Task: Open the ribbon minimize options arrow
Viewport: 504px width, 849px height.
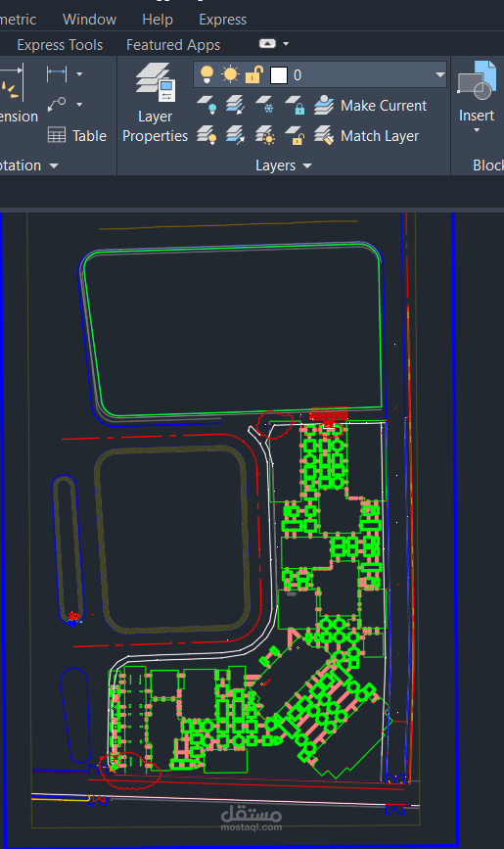Action: [286, 44]
